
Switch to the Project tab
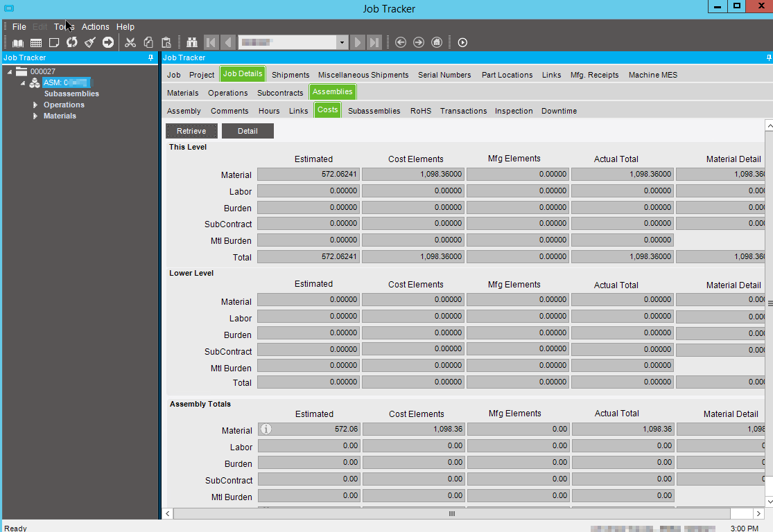(x=202, y=75)
